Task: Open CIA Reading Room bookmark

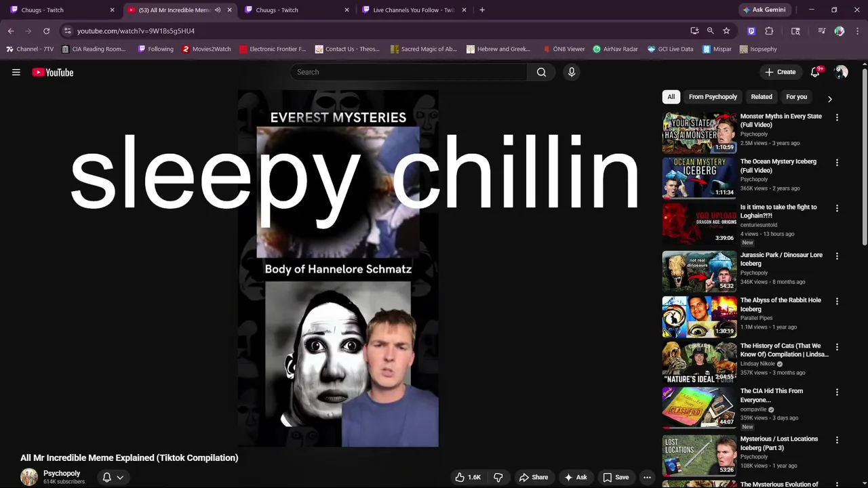Action: pos(94,49)
